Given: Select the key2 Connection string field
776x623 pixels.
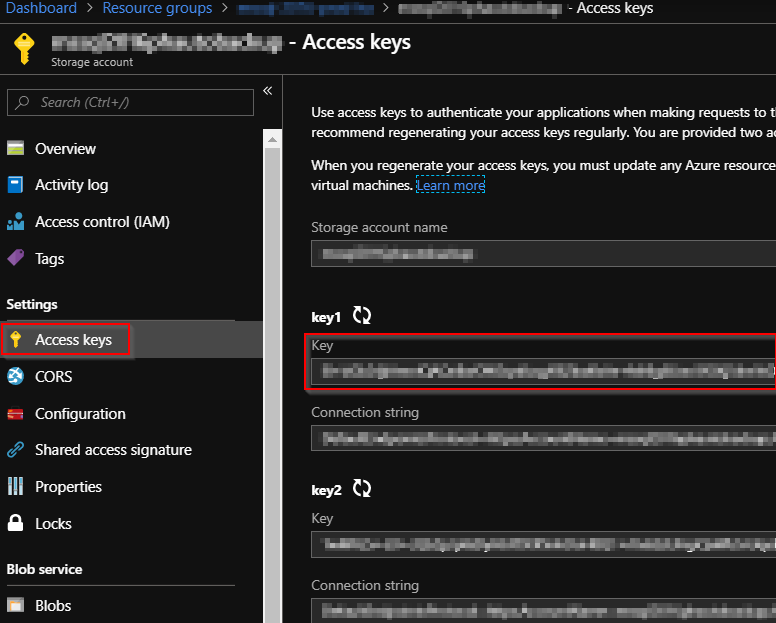Looking at the screenshot, I should coord(543,611).
